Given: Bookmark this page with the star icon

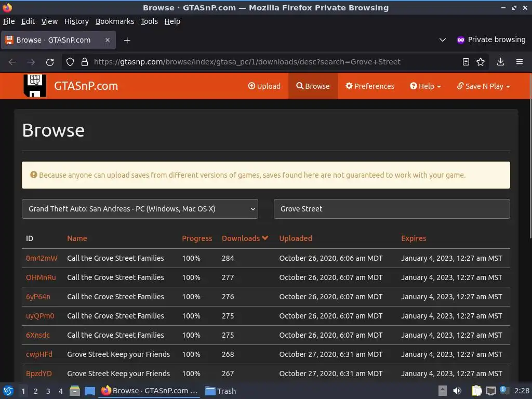Looking at the screenshot, I should 481,62.
